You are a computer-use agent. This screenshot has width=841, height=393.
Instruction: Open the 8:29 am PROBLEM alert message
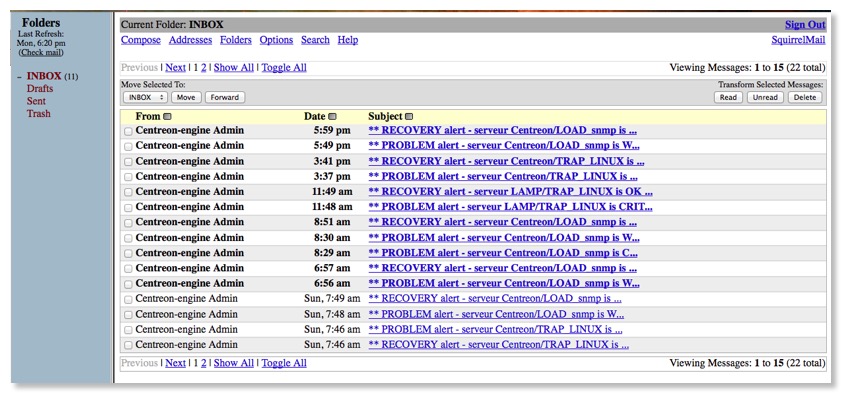pos(503,253)
